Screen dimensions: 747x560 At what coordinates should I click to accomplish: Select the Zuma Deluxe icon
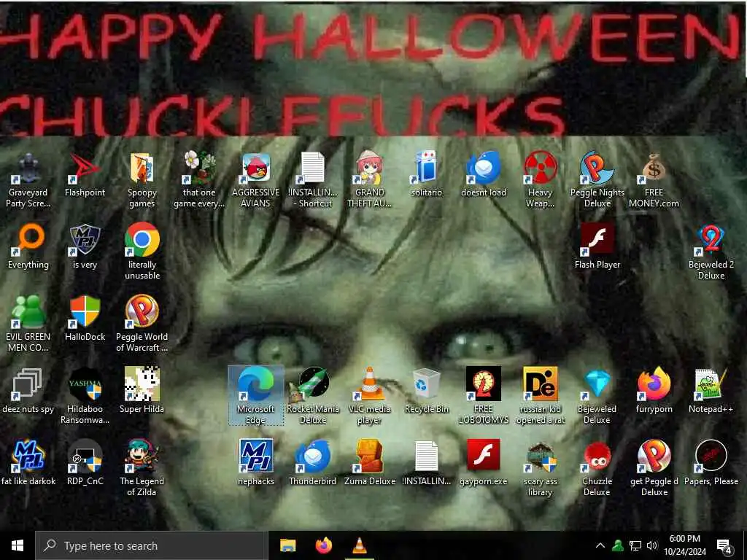tap(370, 463)
